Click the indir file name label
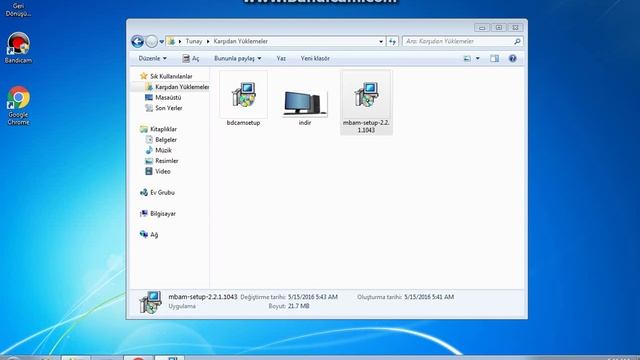This screenshot has width=640, height=360. click(304, 122)
